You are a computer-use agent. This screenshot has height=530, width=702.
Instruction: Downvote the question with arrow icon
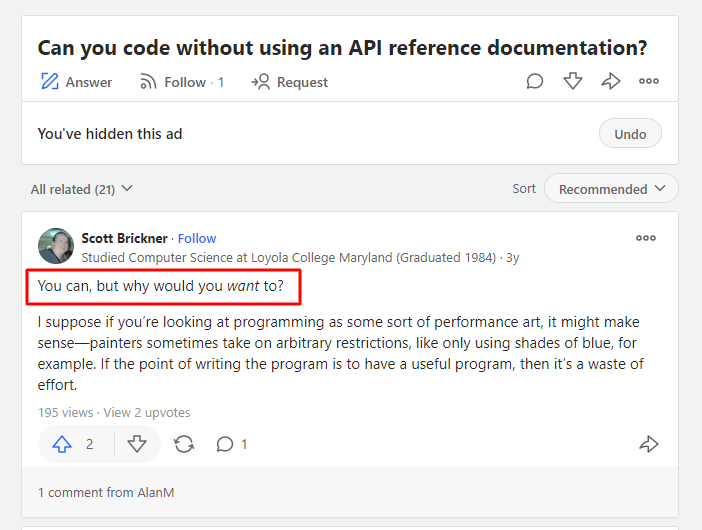pyautogui.click(x=573, y=81)
